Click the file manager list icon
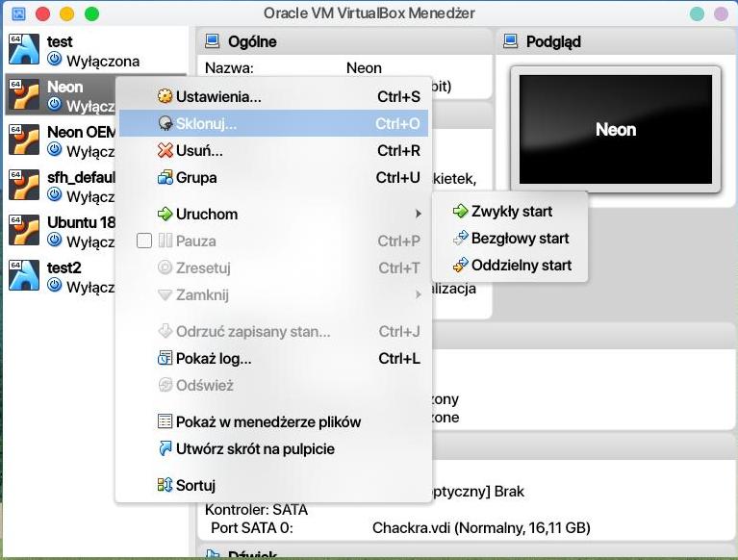Image resolution: width=738 pixels, height=560 pixels. pos(165,421)
